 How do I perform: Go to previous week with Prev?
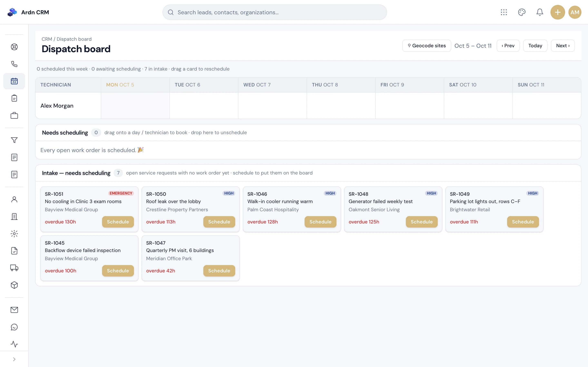(x=508, y=46)
